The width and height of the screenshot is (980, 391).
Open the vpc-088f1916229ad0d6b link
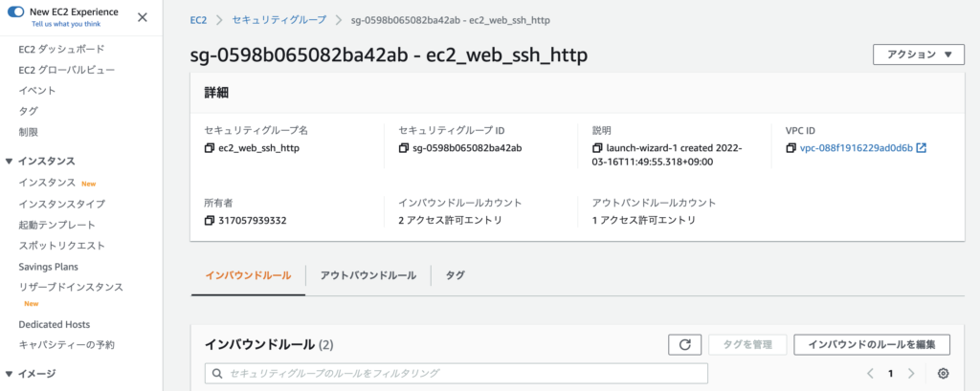click(857, 148)
